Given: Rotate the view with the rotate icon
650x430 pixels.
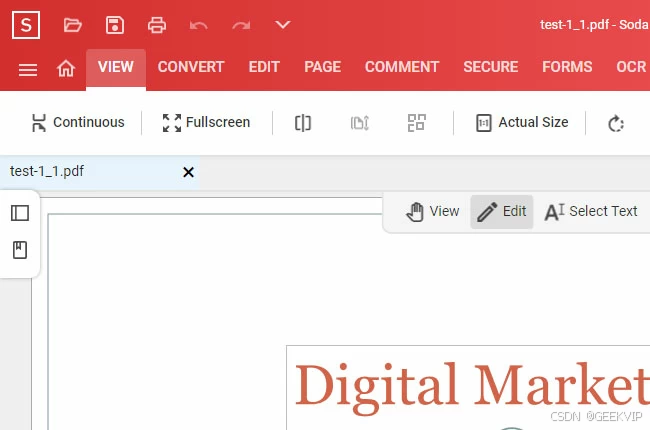Looking at the screenshot, I should pos(616,123).
